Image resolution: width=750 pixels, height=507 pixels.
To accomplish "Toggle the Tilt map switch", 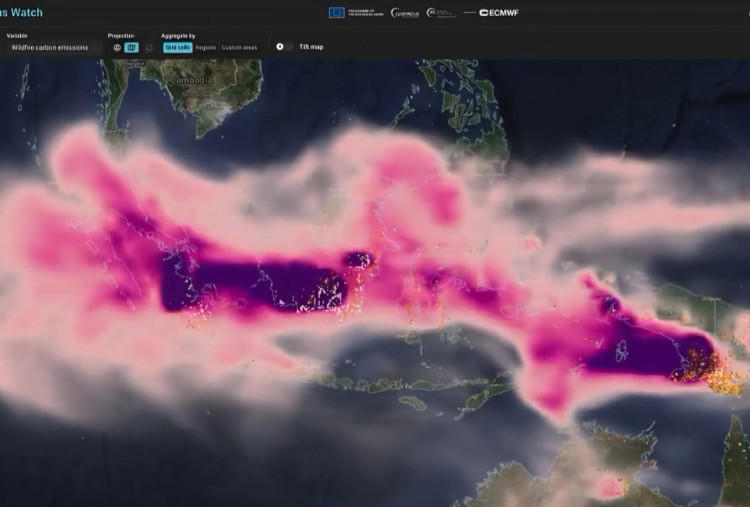I will click(x=284, y=47).
